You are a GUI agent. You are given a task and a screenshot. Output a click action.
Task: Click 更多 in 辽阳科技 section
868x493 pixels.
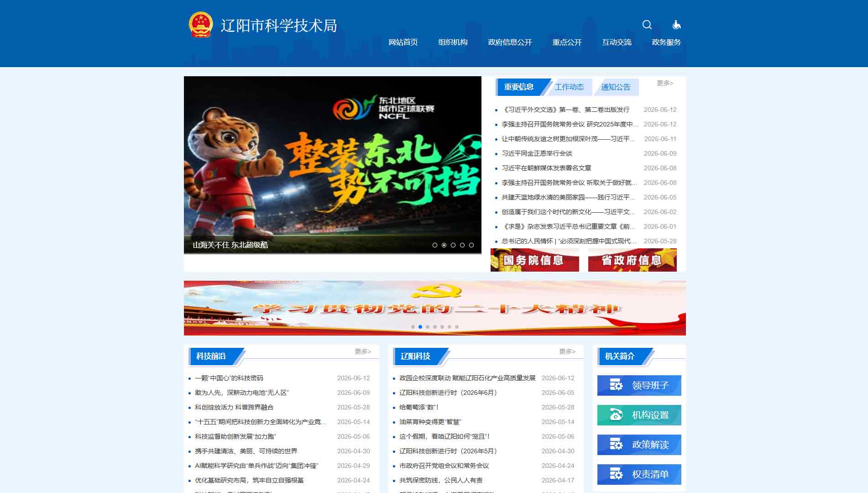pos(567,351)
